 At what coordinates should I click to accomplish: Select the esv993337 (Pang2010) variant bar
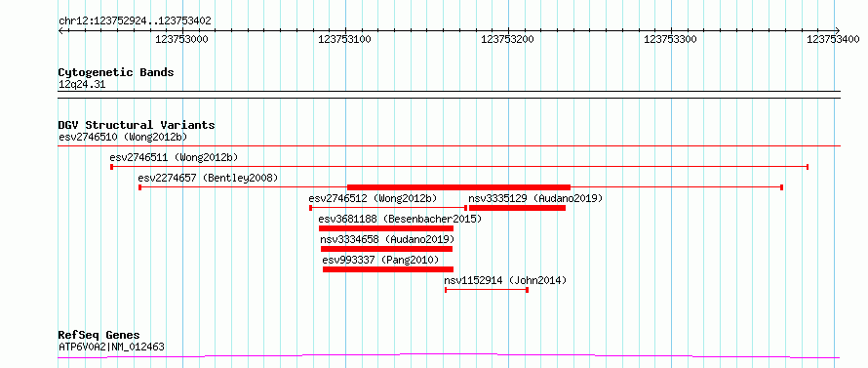(388, 269)
